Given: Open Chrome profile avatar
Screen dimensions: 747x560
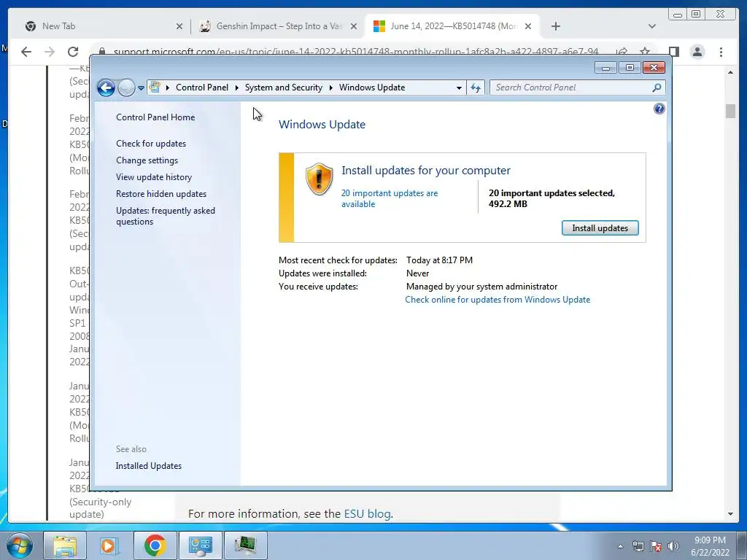Looking at the screenshot, I should 697,52.
